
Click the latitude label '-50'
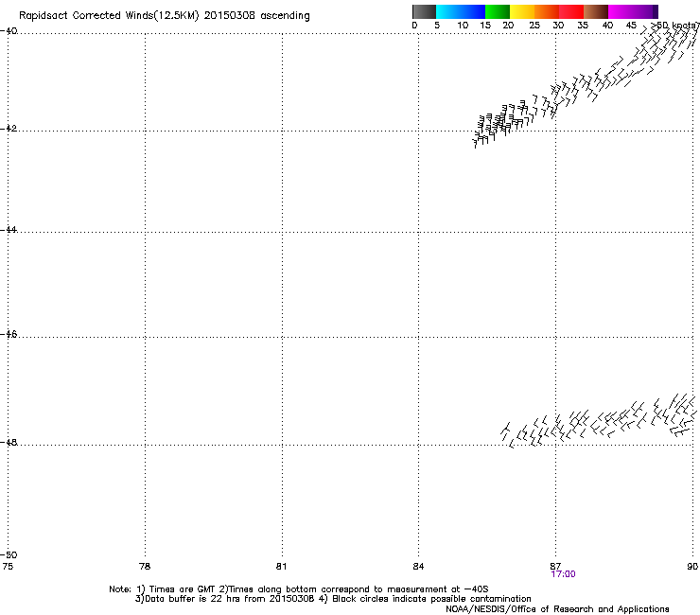point(9,554)
